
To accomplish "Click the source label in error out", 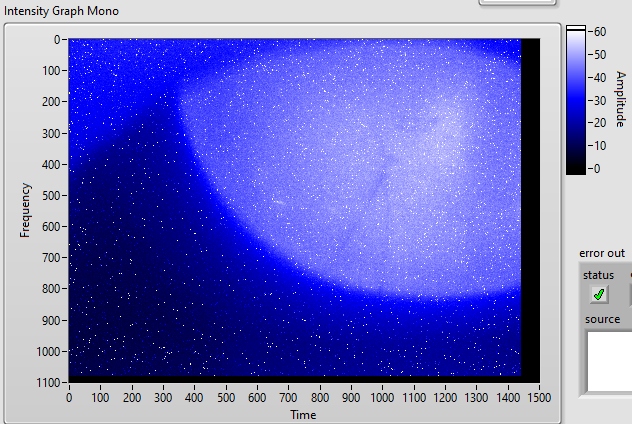I will pos(603,319).
